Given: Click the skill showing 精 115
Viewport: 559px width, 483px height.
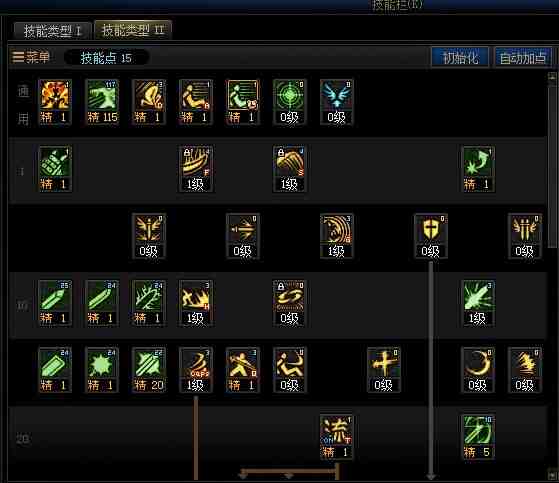Looking at the screenshot, I should click(102, 102).
